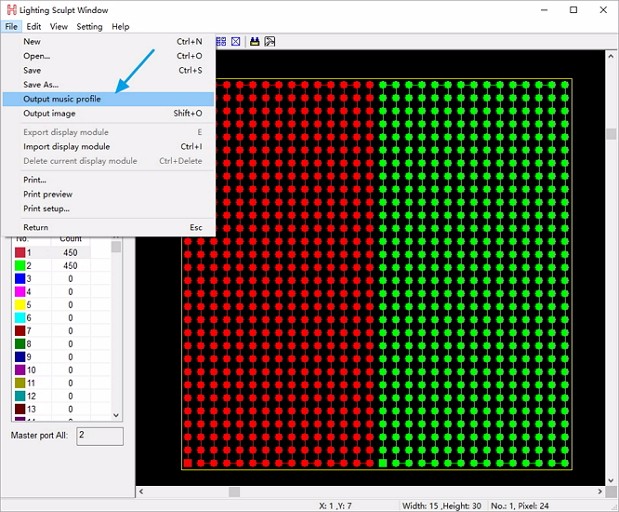Select the green color swatch for port 2
This screenshot has height=512, width=619.
tap(20, 265)
